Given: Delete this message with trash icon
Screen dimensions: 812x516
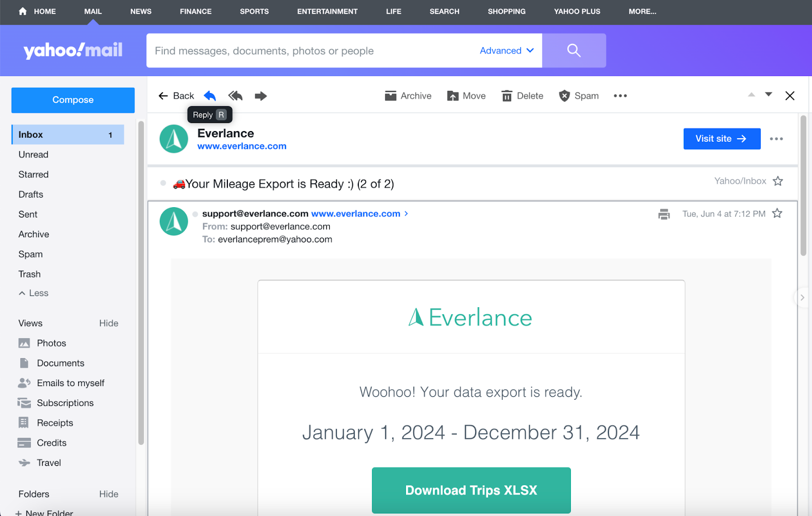Looking at the screenshot, I should coord(522,96).
